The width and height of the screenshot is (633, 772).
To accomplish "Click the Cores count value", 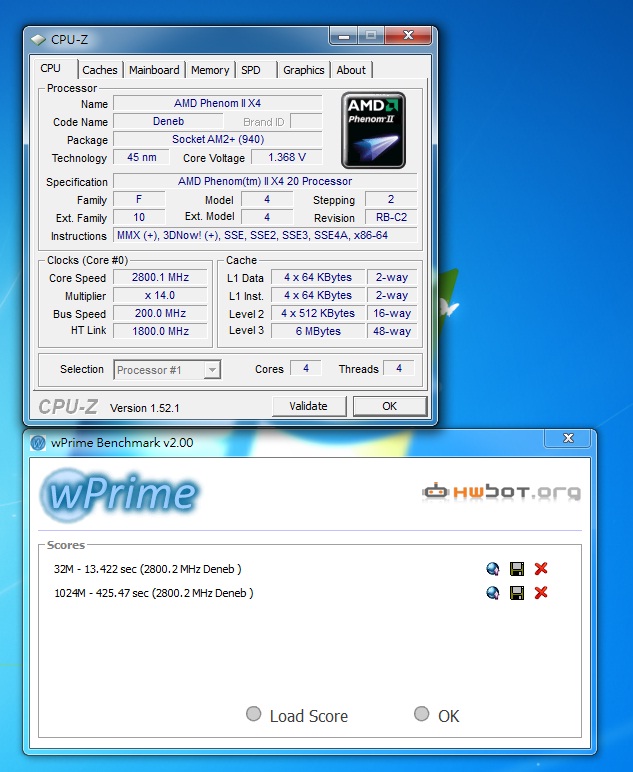I will pos(306,368).
